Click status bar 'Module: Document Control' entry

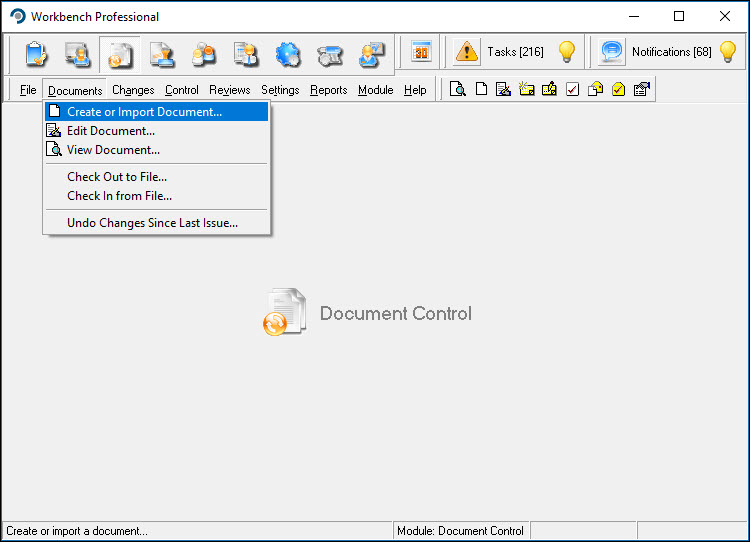pos(460,531)
